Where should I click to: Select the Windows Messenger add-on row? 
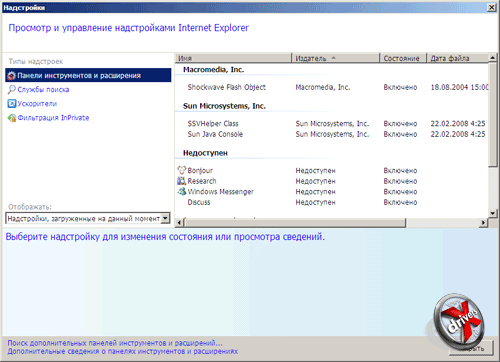pos(332,192)
